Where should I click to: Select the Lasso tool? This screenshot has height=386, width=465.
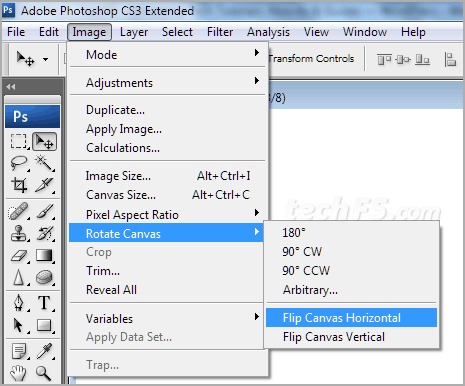pyautogui.click(x=19, y=163)
